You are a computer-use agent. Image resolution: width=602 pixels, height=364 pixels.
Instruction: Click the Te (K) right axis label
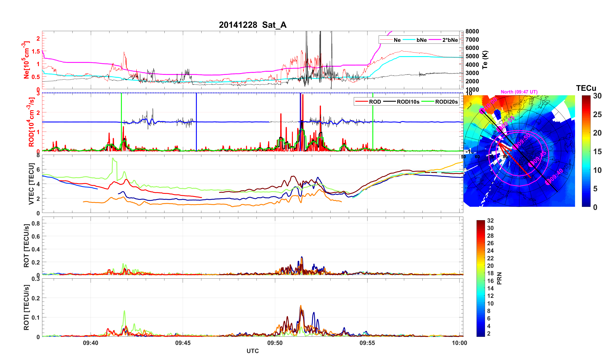point(485,60)
